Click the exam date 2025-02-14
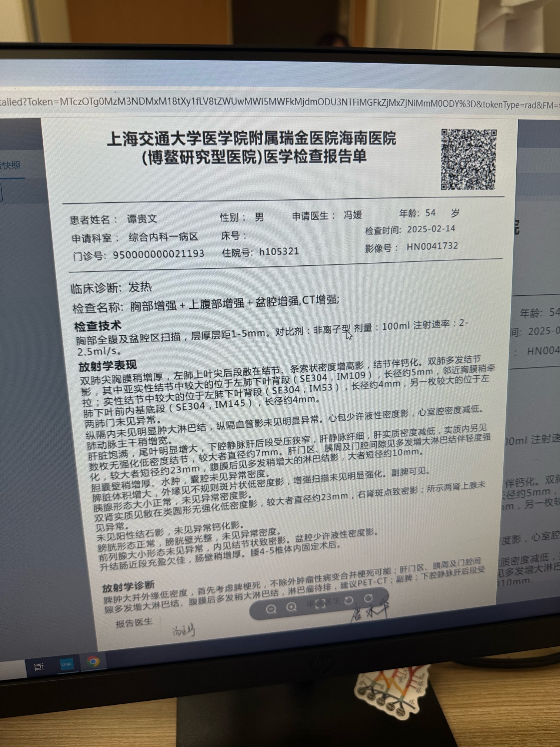Viewport: 560px width, 747px height. point(431,229)
